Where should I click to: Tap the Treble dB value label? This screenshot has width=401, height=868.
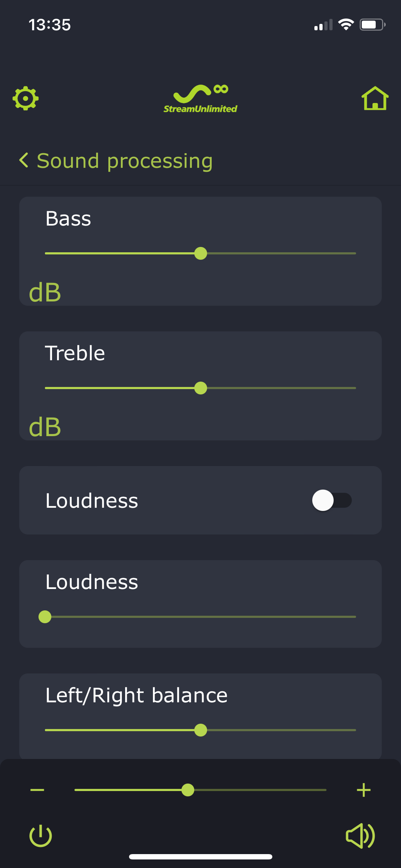[45, 427]
